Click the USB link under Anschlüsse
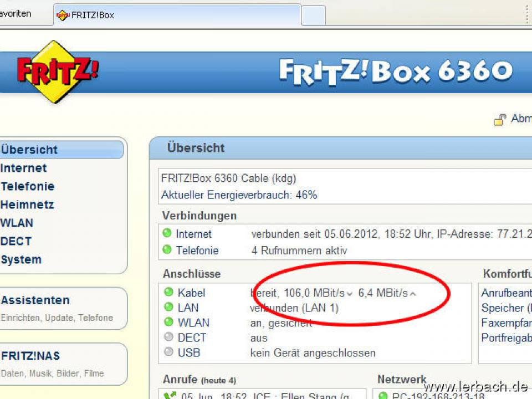 pyautogui.click(x=188, y=352)
